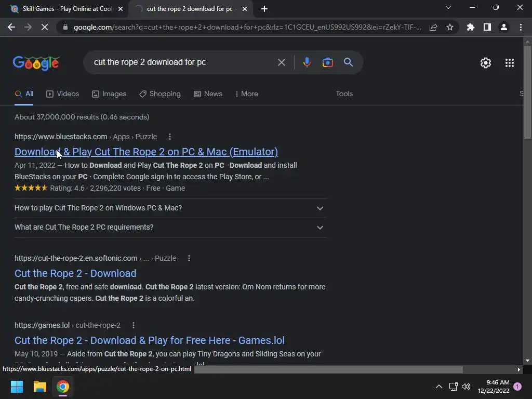The width and height of the screenshot is (532, 399).
Task: Close the cut the rope 2 tab
Action: pos(245,9)
